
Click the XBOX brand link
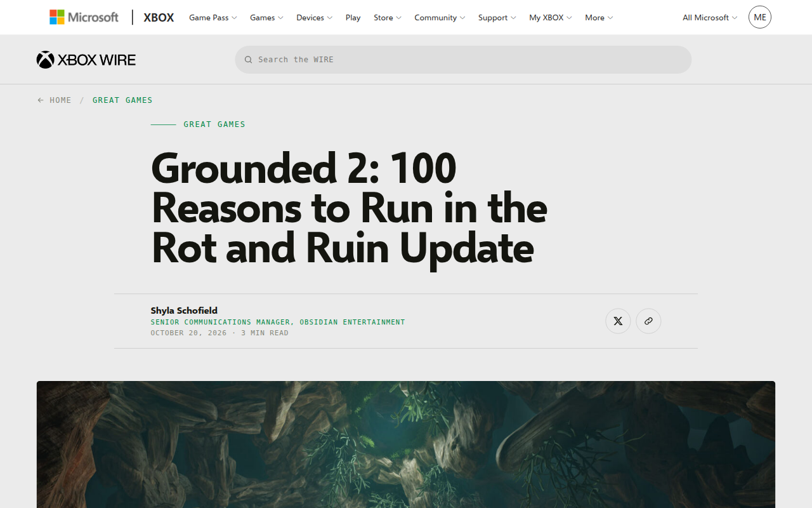tap(159, 18)
